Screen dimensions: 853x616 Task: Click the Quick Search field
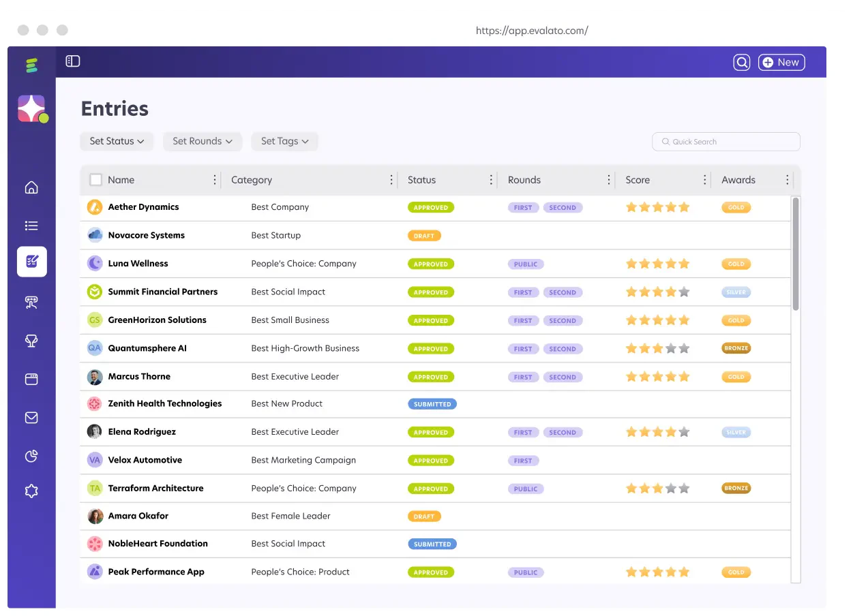(726, 142)
